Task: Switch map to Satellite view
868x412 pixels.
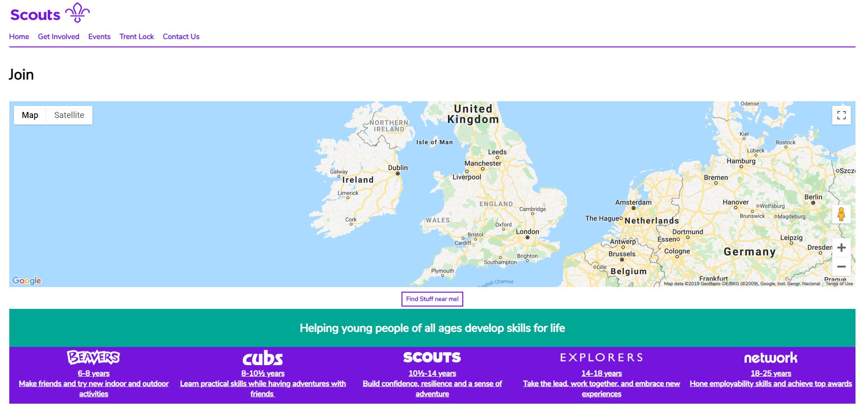Action: click(x=69, y=115)
